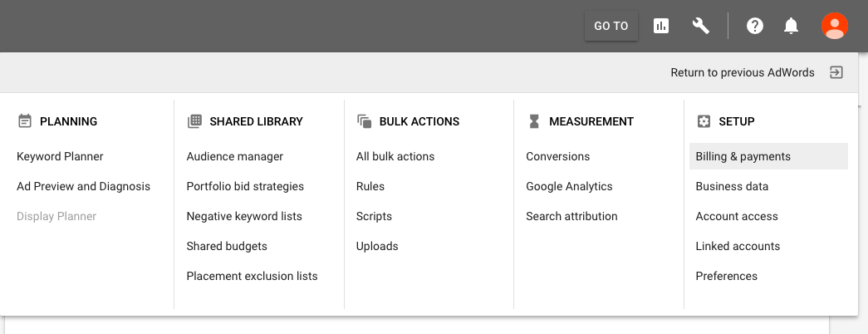Click Return to previous AdWords link
This screenshot has width=868, height=334.
(x=742, y=72)
